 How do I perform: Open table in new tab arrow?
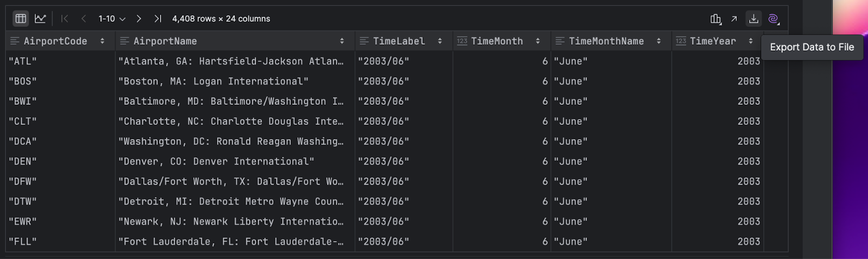tap(734, 19)
